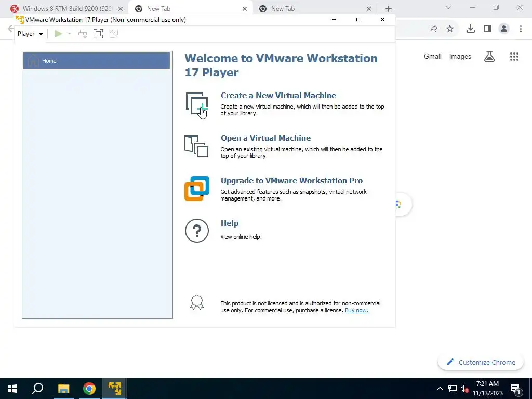
Task: Click the network tray icon
Action: (453, 389)
